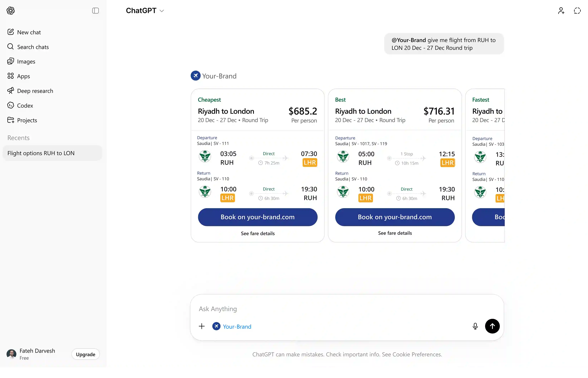The image size is (588, 378).
Task: Click Book on your-brand.com for Cheapest flight
Action: point(258,217)
